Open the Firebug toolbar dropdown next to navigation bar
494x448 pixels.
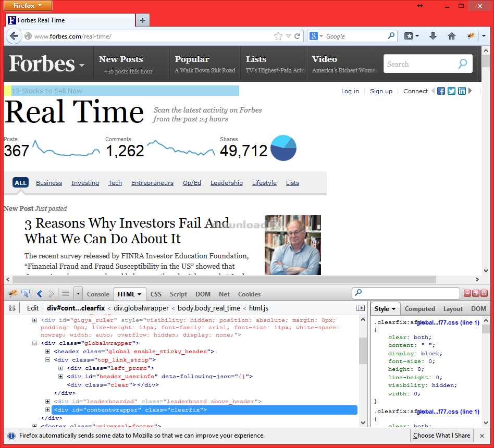(484, 36)
